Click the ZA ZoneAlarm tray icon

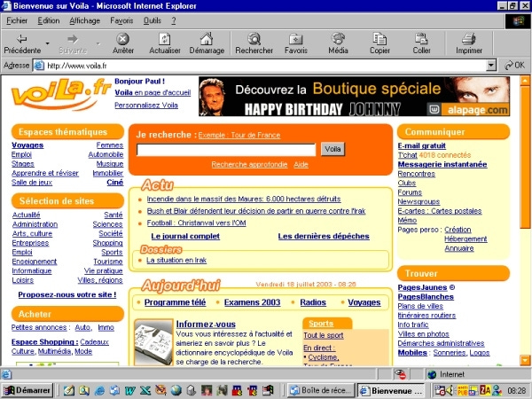click(x=485, y=390)
